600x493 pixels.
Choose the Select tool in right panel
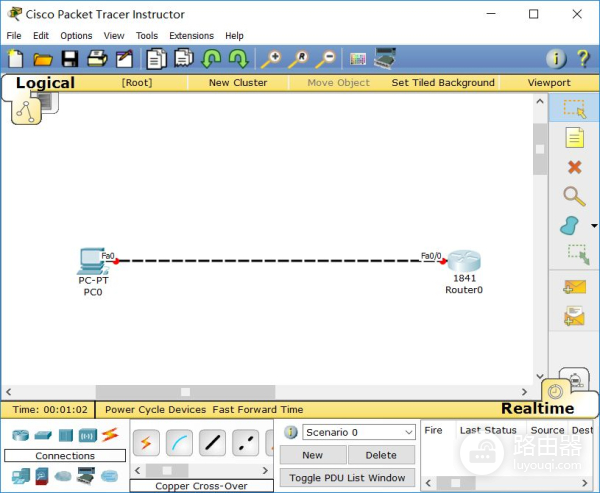574,109
